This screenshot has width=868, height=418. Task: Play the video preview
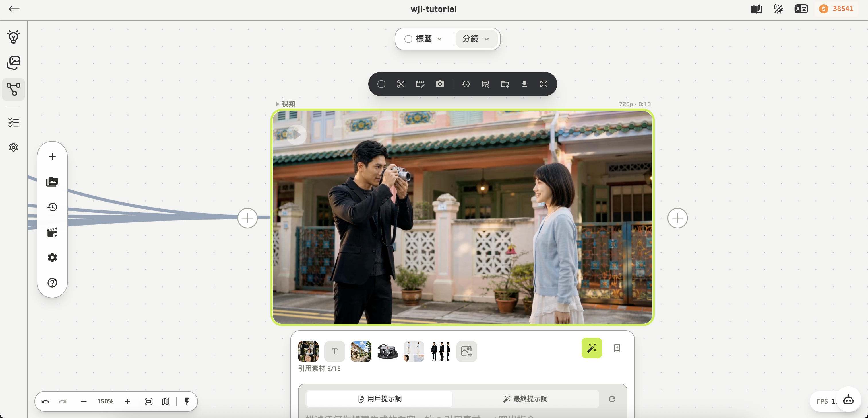point(297,135)
